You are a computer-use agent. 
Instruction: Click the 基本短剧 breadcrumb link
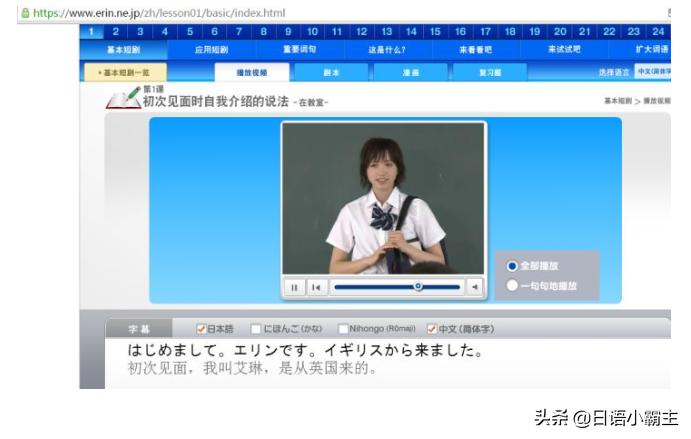coord(617,101)
